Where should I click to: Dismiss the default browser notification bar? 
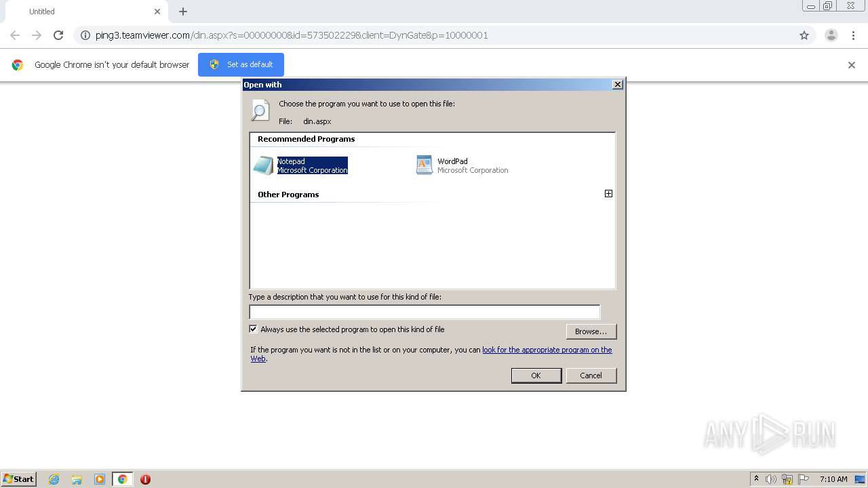851,65
